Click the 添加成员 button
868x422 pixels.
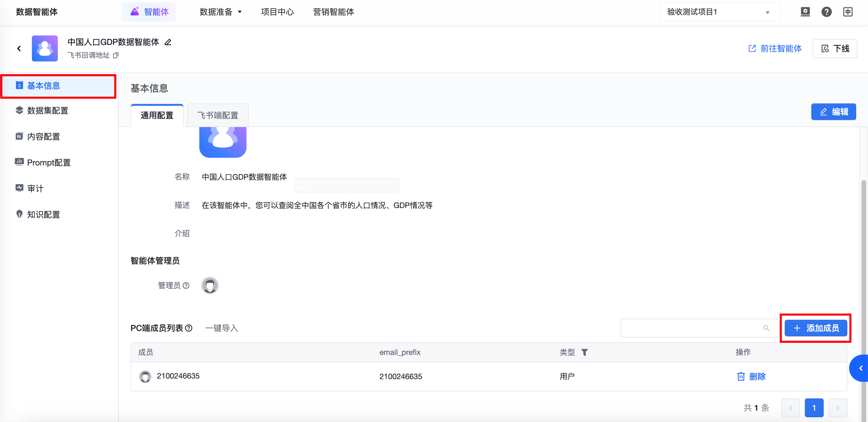(x=815, y=328)
